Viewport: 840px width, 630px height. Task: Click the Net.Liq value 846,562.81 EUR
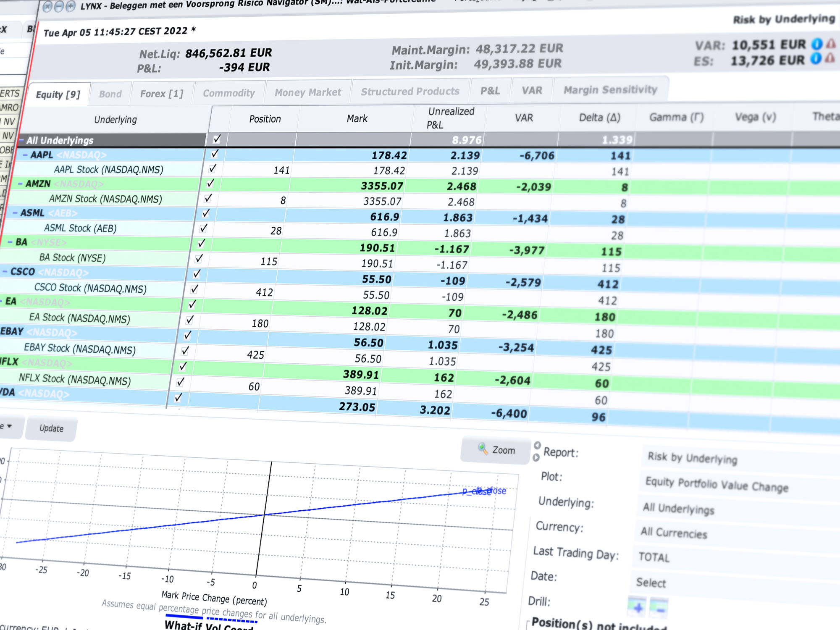tap(228, 53)
